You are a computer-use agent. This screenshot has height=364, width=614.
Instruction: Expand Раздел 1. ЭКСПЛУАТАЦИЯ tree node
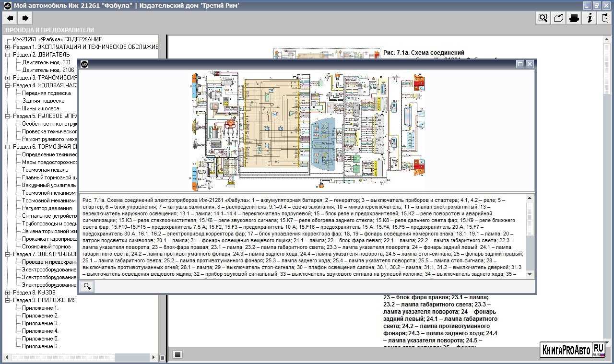tap(7, 47)
